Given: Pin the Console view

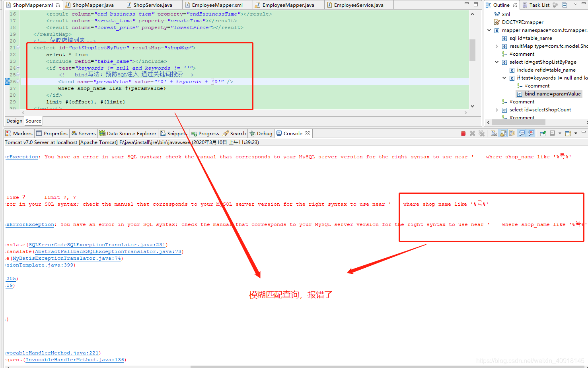Looking at the screenshot, I should coord(542,133).
